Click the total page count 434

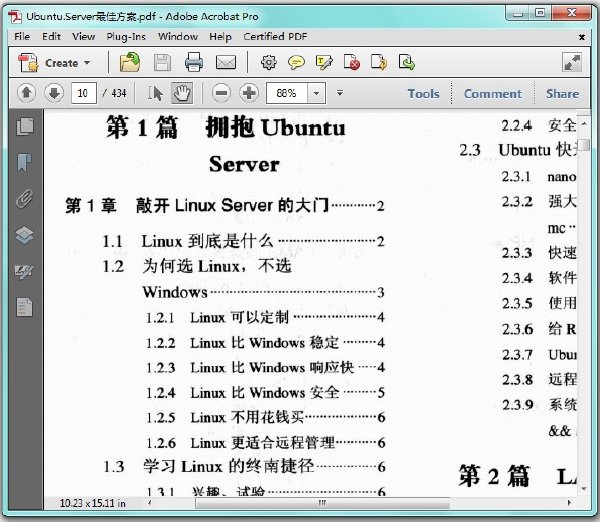[119, 93]
